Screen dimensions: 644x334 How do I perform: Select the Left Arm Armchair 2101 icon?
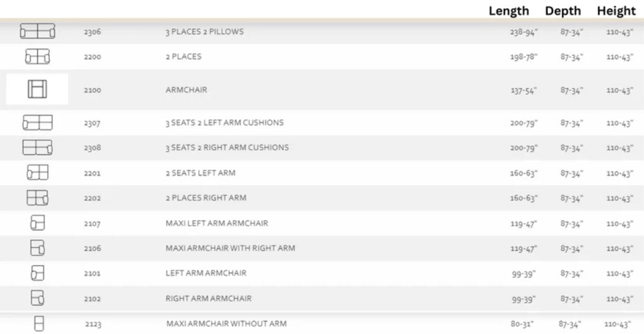[x=37, y=273]
